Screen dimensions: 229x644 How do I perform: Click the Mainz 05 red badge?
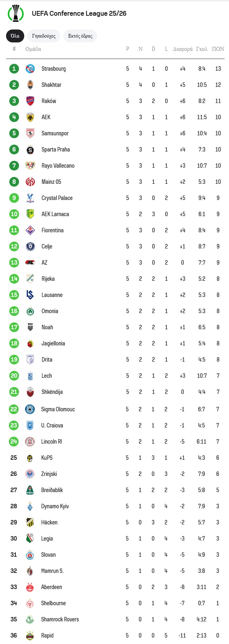point(30,182)
